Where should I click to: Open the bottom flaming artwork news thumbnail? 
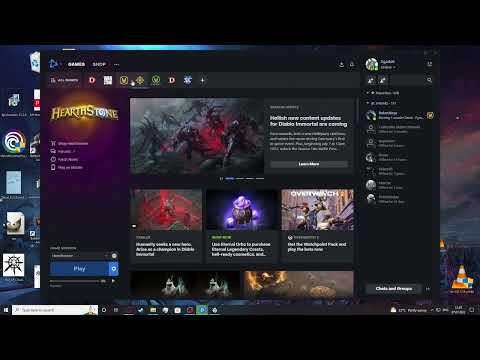[x=298, y=283]
